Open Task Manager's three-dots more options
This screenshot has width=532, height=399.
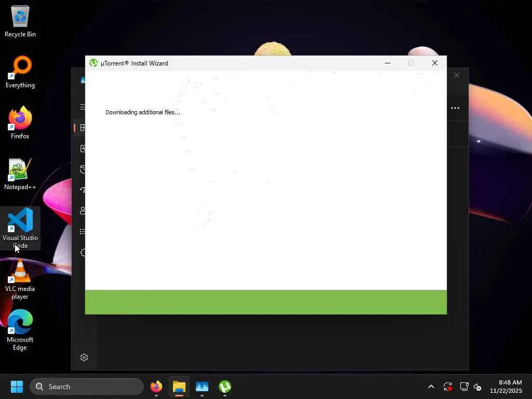(455, 108)
